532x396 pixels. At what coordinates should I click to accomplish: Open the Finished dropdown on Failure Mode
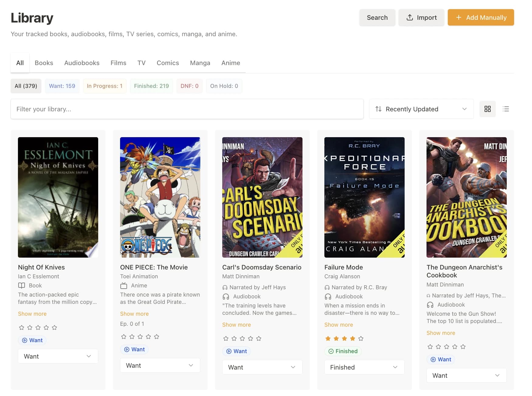point(364,367)
